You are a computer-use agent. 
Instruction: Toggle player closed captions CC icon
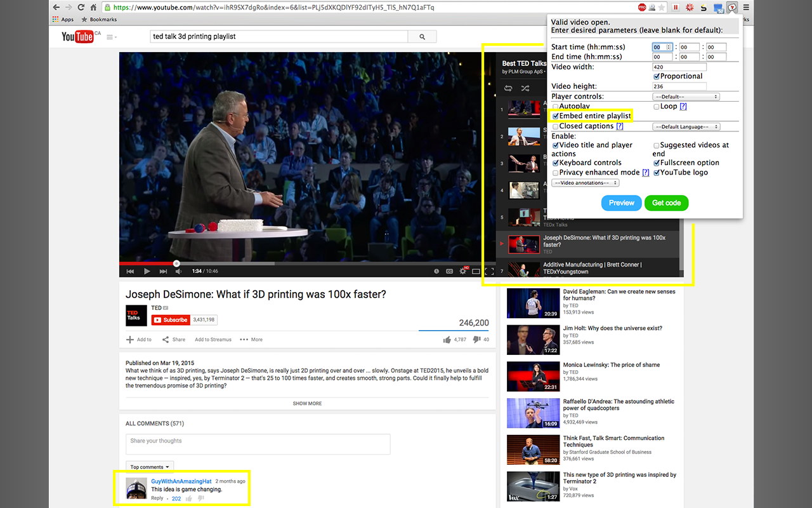coord(450,271)
